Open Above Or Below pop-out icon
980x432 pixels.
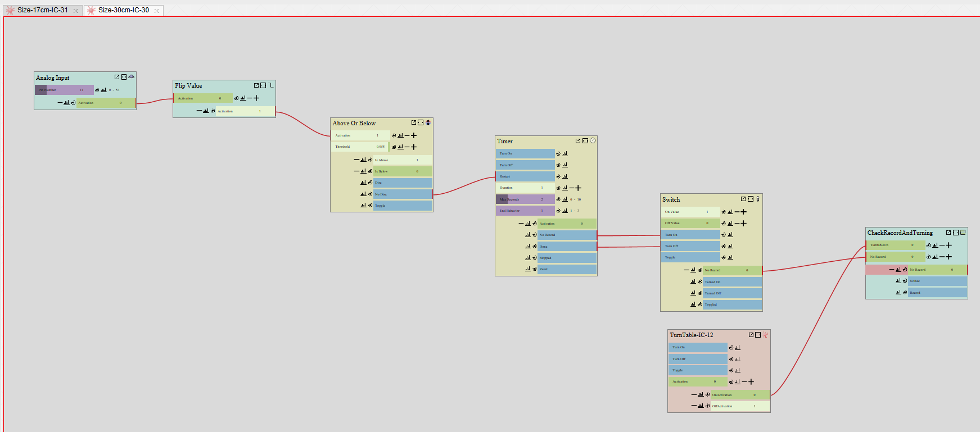tap(414, 122)
